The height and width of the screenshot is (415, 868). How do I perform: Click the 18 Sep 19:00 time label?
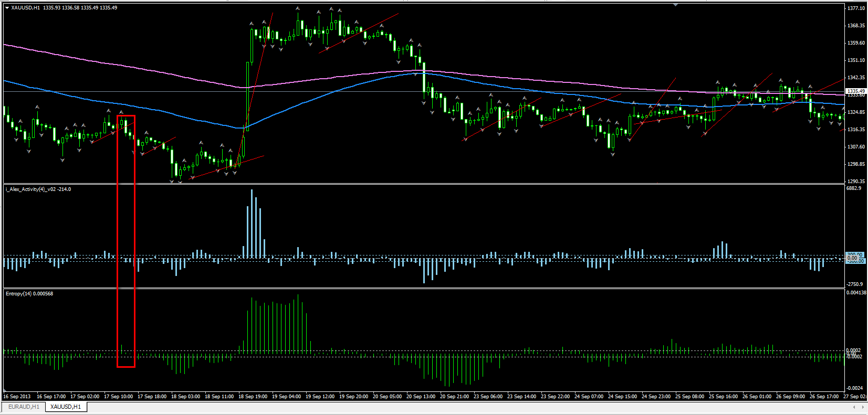[253, 397]
